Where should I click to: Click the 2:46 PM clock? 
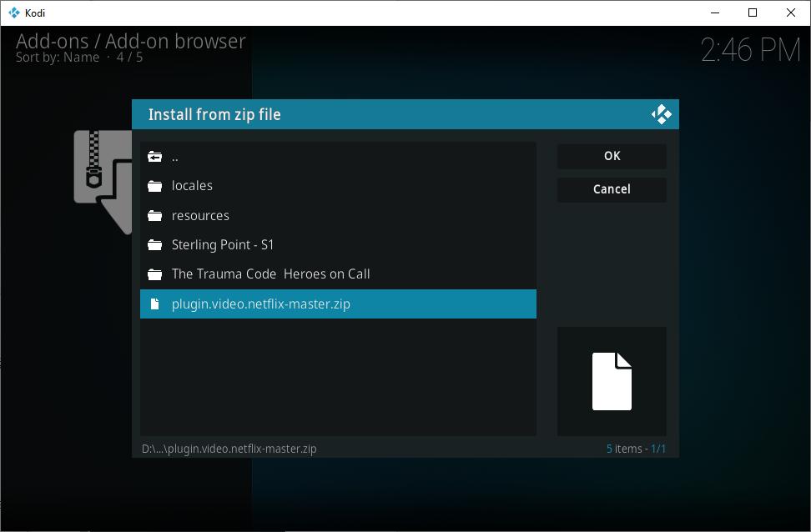pos(750,50)
